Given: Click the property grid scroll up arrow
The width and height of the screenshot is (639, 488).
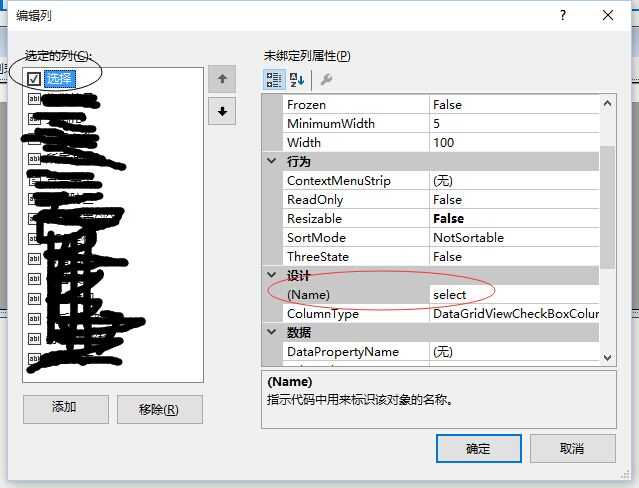Looking at the screenshot, I should pyautogui.click(x=607, y=104).
